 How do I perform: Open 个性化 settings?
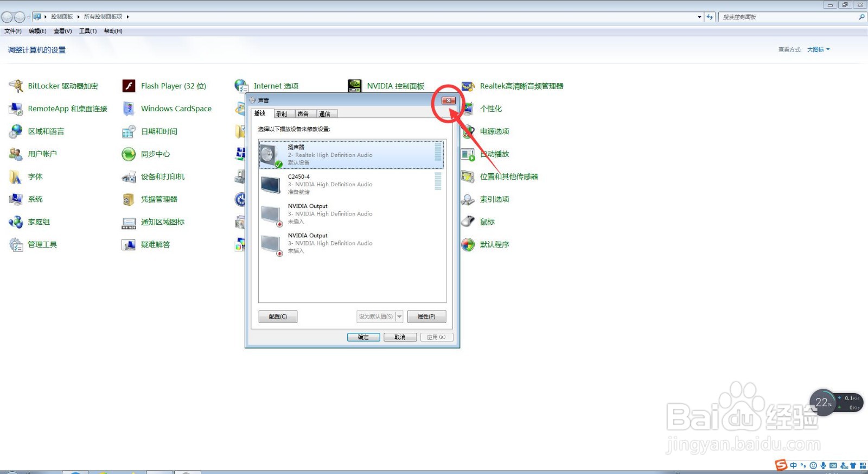point(490,109)
